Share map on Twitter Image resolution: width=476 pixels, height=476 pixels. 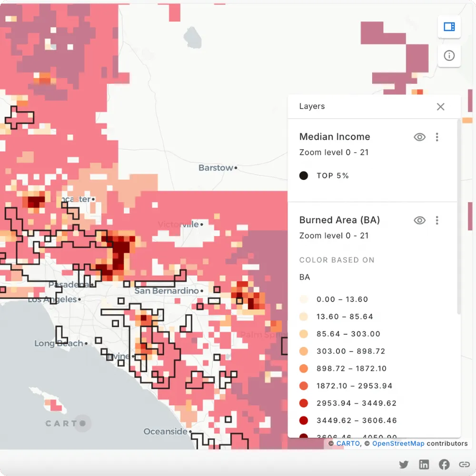404,465
